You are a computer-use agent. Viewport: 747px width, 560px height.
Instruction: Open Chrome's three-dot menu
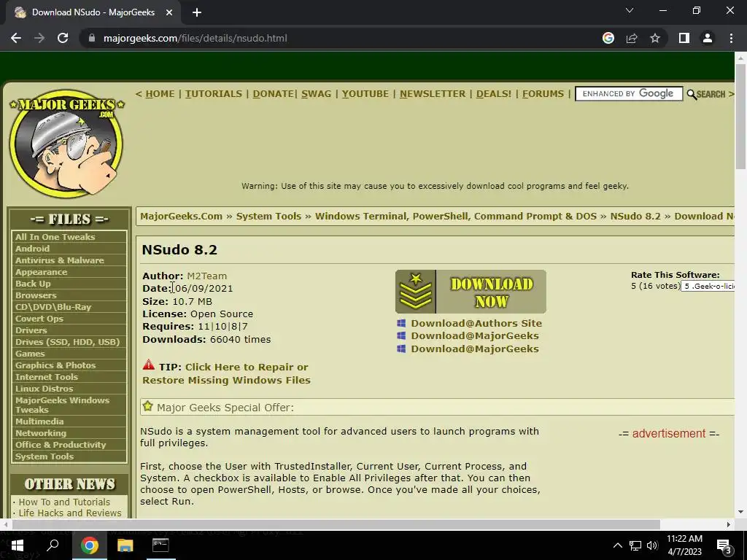pyautogui.click(x=731, y=38)
